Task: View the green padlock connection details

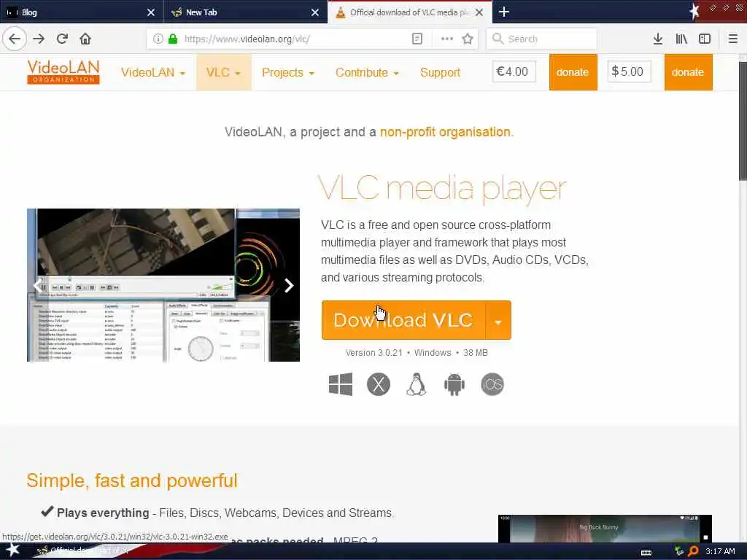Action: coord(173,39)
